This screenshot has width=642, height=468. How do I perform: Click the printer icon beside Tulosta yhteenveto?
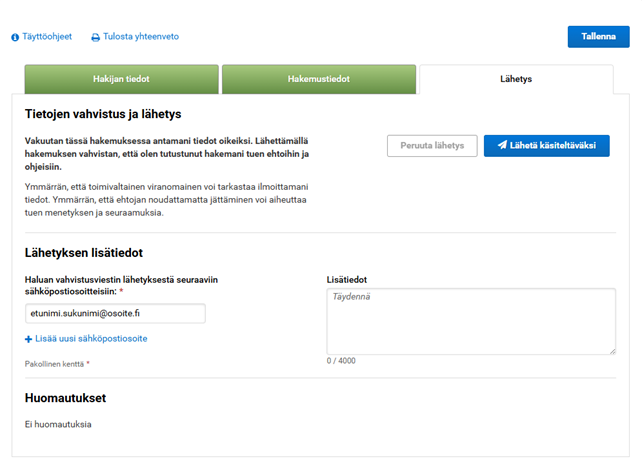click(96, 37)
